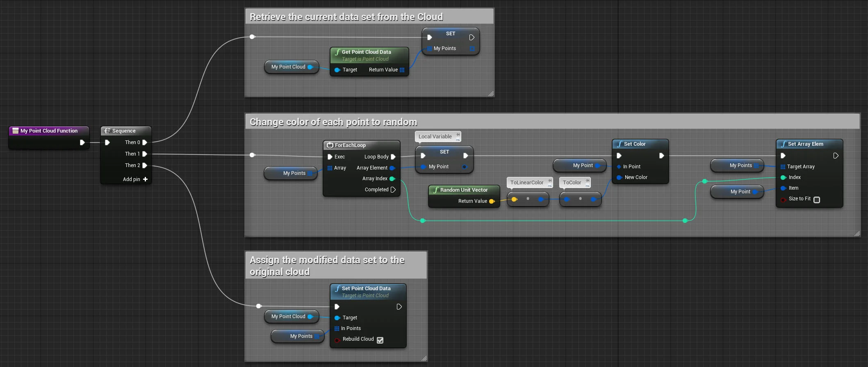Click Set Point Cloud Data In Points pin
The height and width of the screenshot is (367, 868).
337,328
